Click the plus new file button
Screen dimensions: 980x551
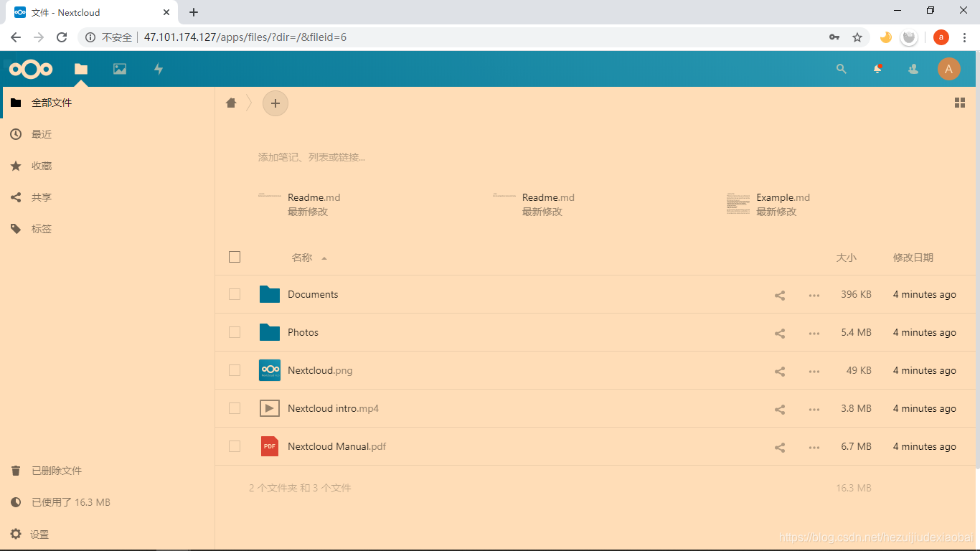275,103
